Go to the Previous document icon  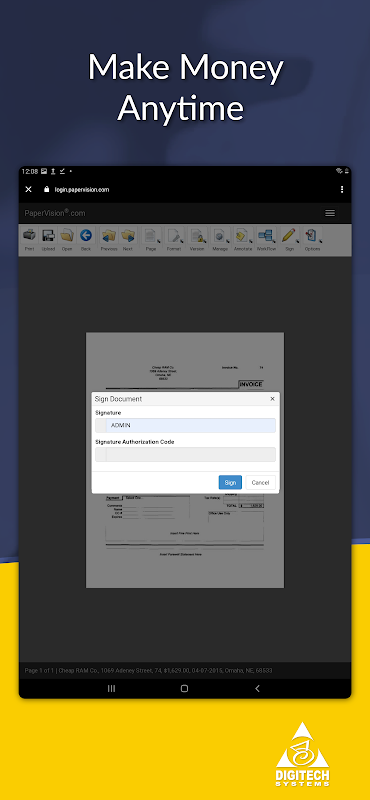tap(109, 240)
